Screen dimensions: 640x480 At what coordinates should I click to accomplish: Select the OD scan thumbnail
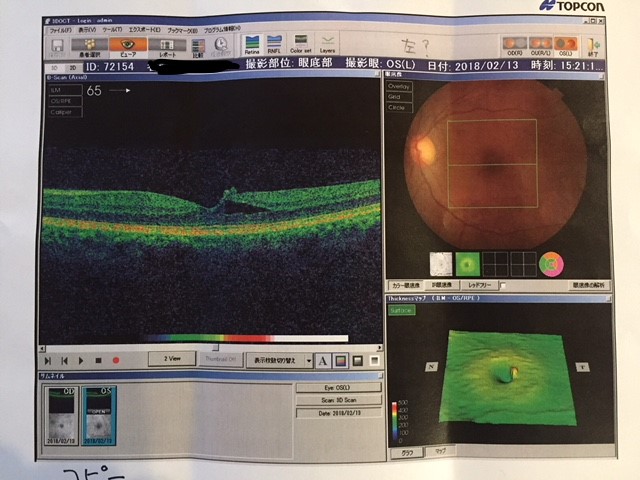(61, 416)
